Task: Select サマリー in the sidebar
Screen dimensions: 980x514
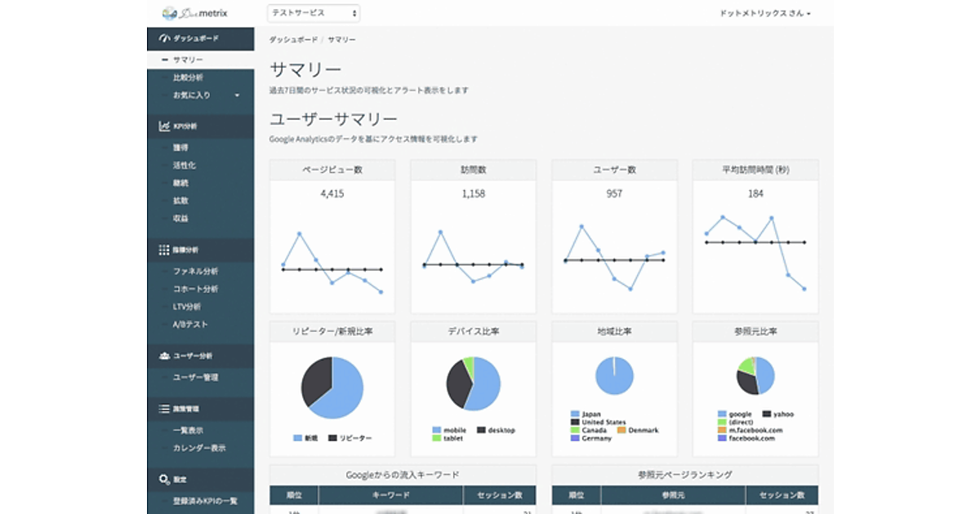Action: tap(188, 60)
